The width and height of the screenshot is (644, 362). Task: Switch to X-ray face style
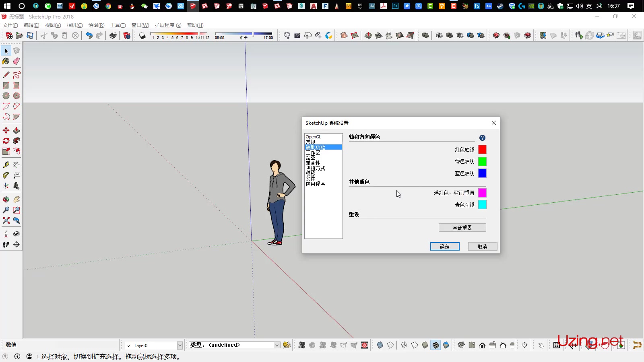click(x=380, y=345)
